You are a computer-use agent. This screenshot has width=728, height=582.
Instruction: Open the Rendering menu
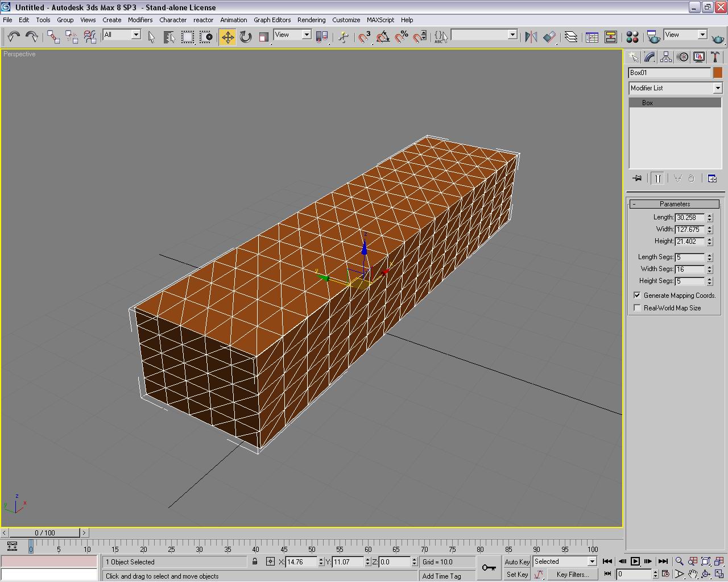(311, 20)
